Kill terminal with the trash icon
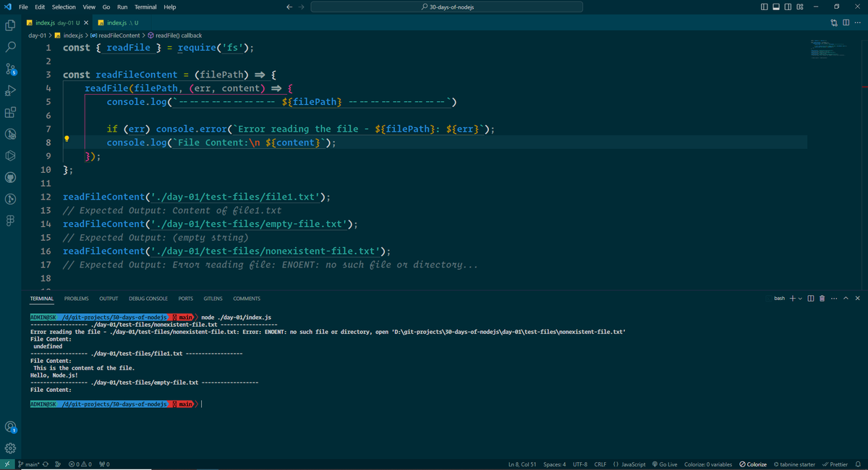This screenshot has height=470, width=868. tap(822, 298)
